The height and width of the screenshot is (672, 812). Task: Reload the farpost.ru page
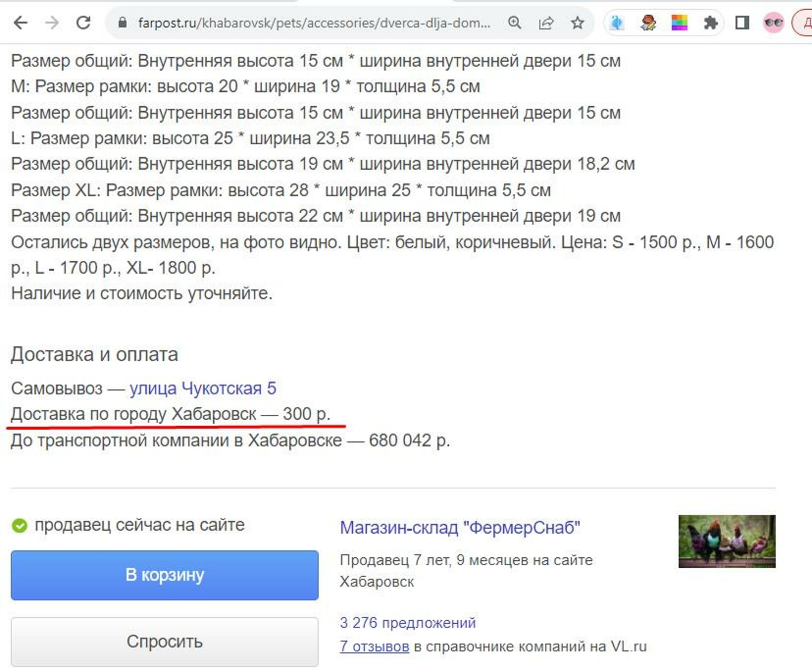tap(83, 22)
